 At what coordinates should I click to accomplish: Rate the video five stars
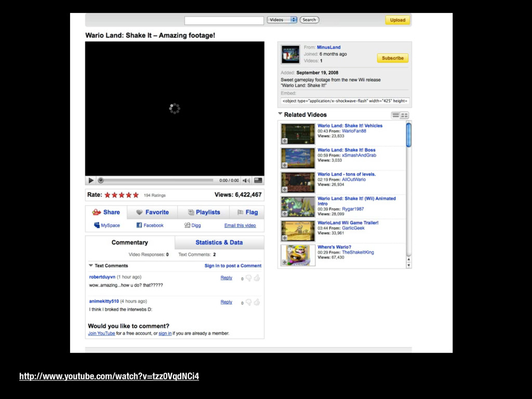(x=136, y=195)
